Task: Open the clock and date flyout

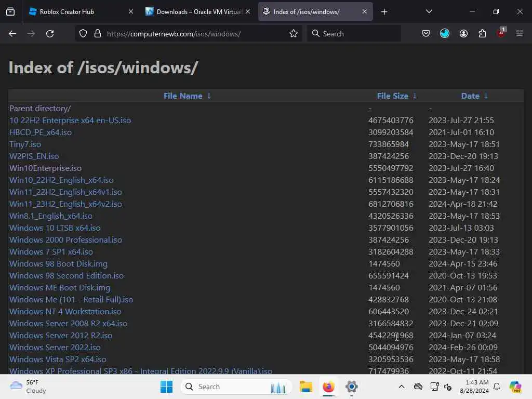Action: [474, 387]
